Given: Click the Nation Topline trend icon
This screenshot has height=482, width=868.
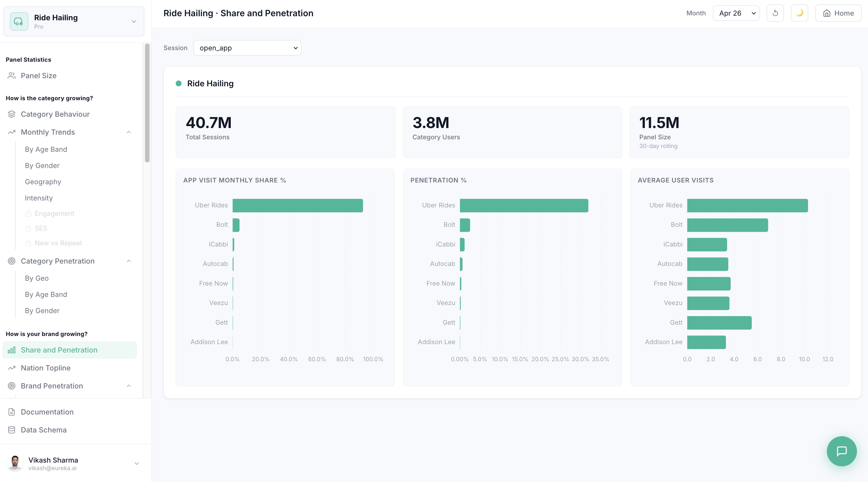Looking at the screenshot, I should click(x=12, y=368).
